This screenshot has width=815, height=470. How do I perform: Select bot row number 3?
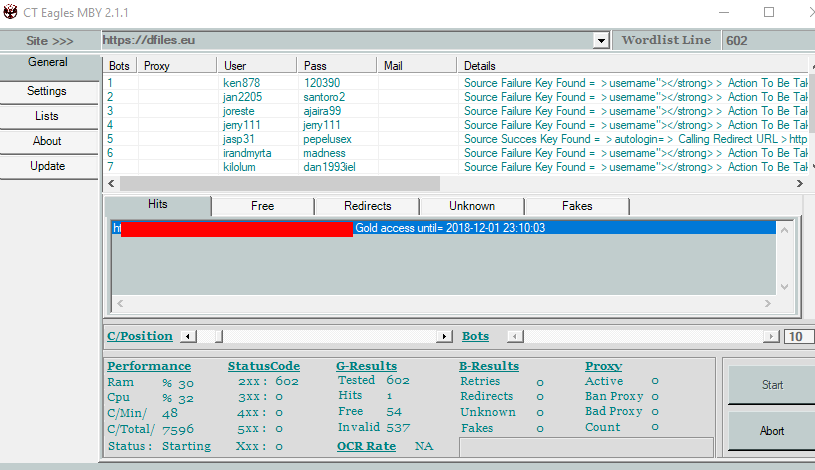coord(456,111)
